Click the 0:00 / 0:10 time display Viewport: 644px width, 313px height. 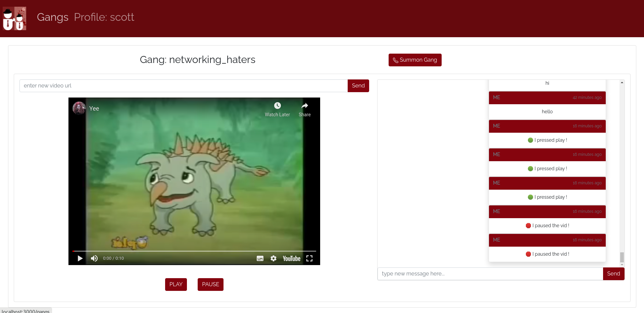113,258
